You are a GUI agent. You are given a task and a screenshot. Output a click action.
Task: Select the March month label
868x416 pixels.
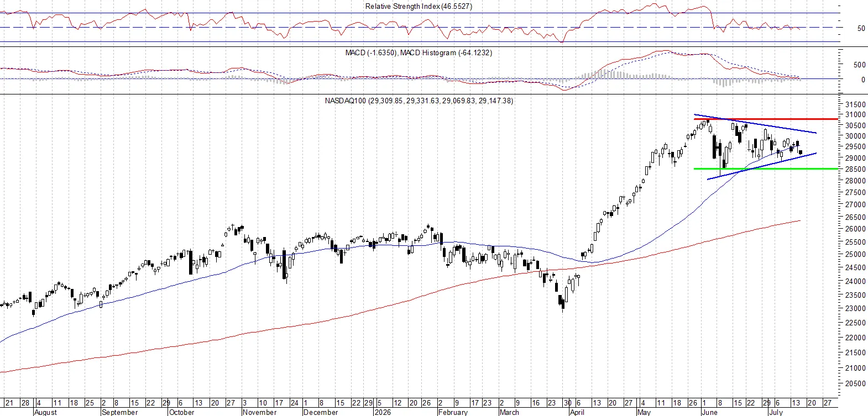point(509,412)
